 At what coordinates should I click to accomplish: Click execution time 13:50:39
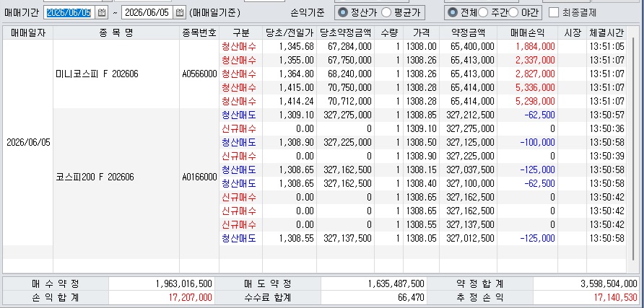[607, 157]
